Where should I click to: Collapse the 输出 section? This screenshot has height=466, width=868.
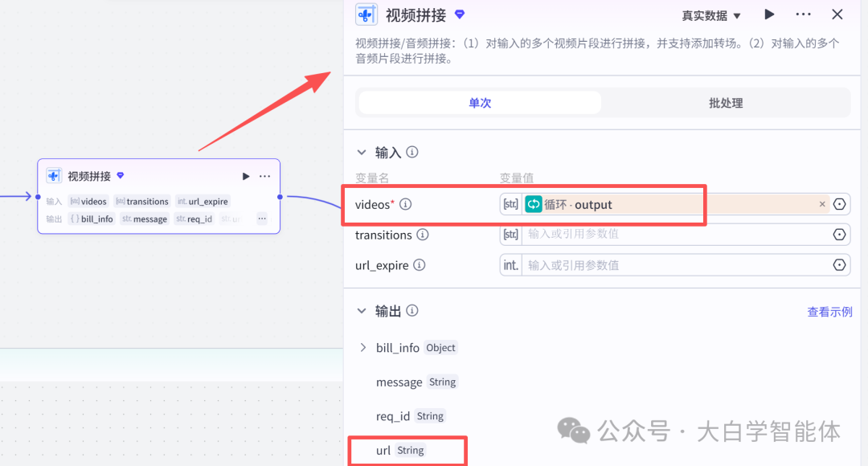(x=361, y=311)
